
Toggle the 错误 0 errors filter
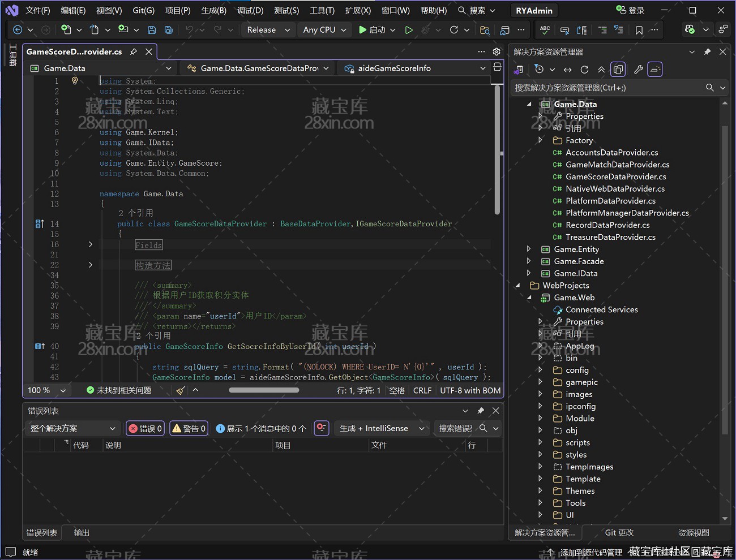point(146,429)
